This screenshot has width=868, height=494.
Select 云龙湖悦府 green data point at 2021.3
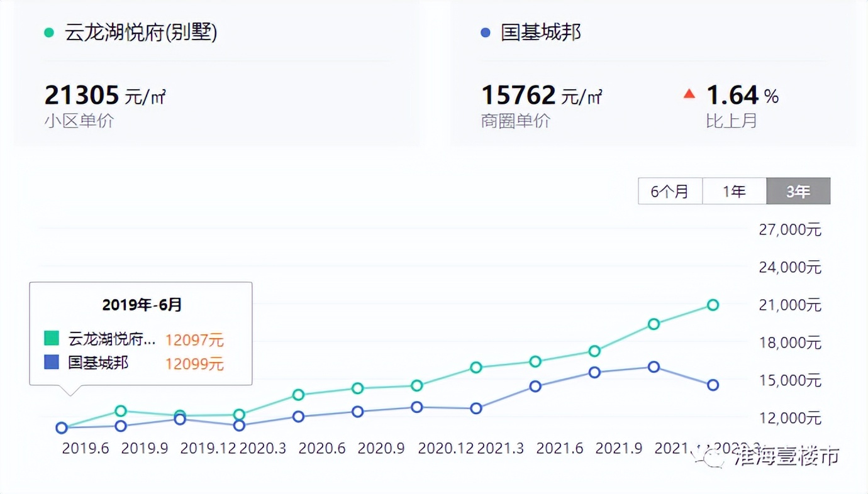(476, 367)
